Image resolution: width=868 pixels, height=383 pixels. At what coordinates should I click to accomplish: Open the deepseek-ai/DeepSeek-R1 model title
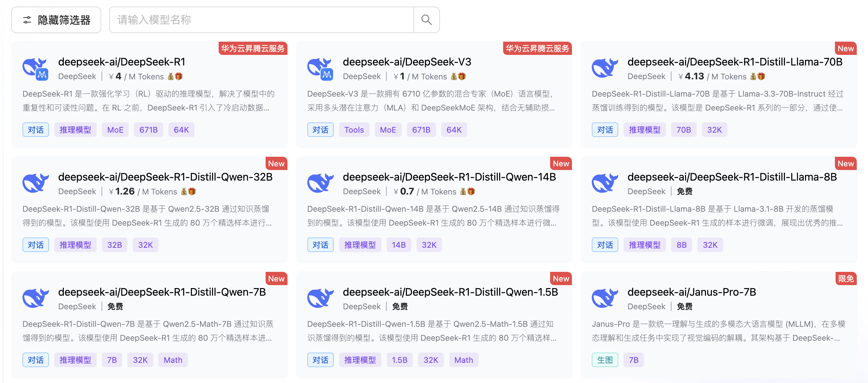click(122, 62)
